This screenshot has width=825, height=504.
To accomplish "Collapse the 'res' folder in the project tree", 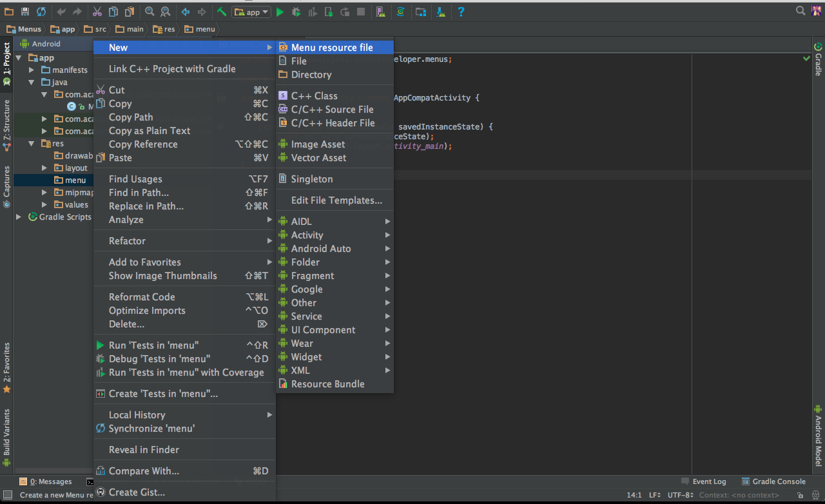I will coord(30,143).
